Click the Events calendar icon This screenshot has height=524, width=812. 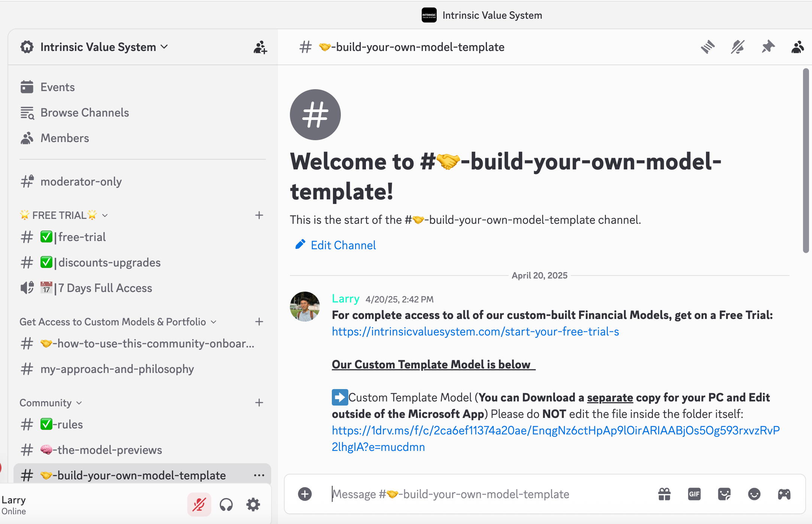click(x=27, y=87)
